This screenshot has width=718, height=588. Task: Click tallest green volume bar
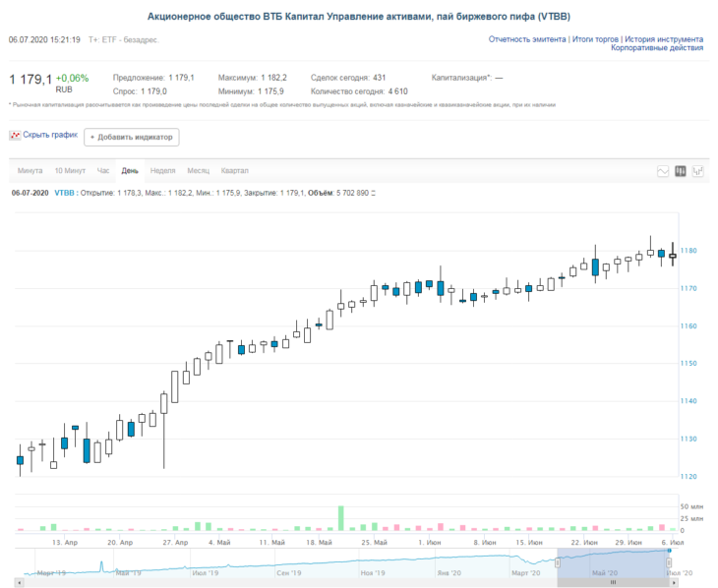click(341, 518)
